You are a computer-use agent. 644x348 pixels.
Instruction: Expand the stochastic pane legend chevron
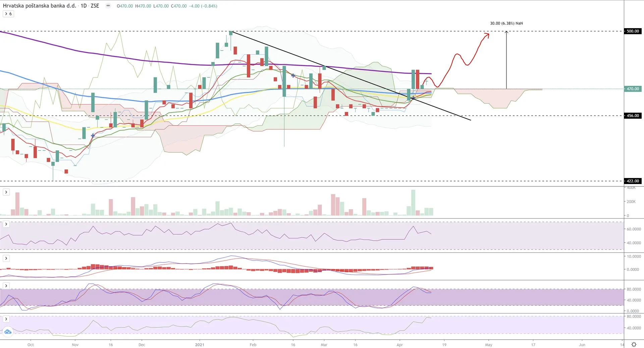(x=6, y=286)
